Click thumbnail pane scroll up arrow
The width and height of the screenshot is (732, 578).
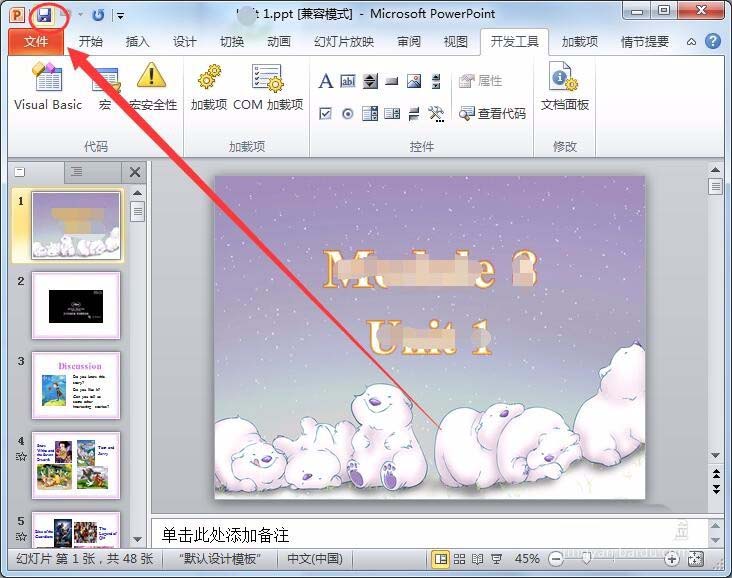pyautogui.click(x=137, y=193)
